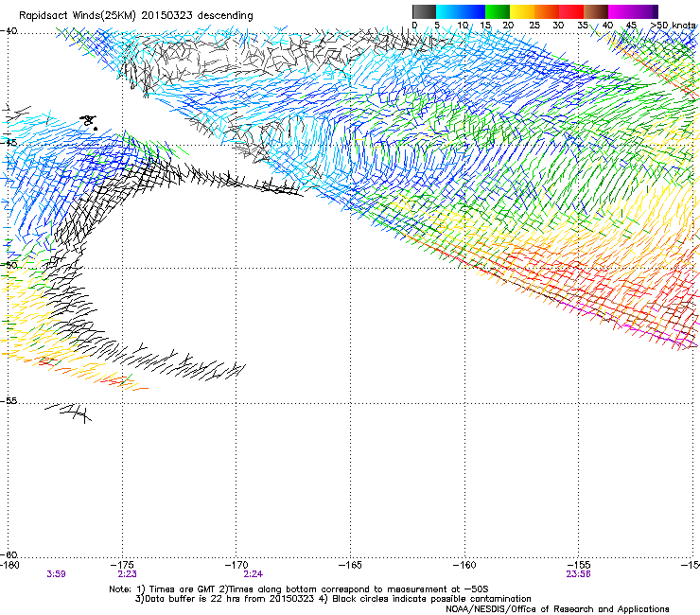
Task: Click the -175 longitude axis label
Action: pos(123,565)
